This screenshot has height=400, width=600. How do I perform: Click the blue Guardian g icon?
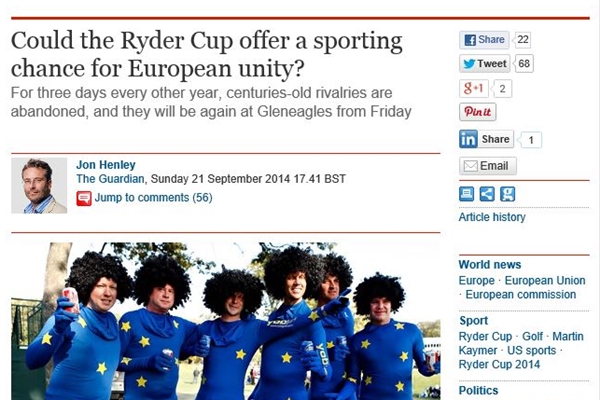coord(507,194)
